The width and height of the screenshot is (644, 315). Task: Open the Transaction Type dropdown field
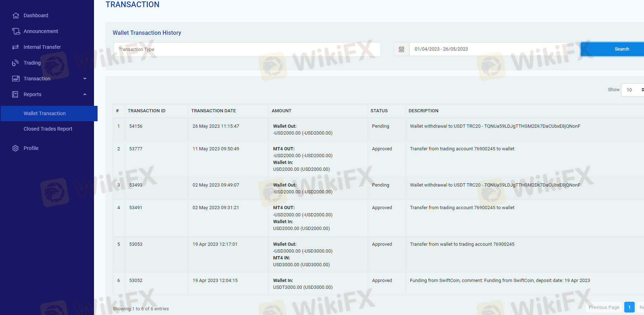pos(247,50)
